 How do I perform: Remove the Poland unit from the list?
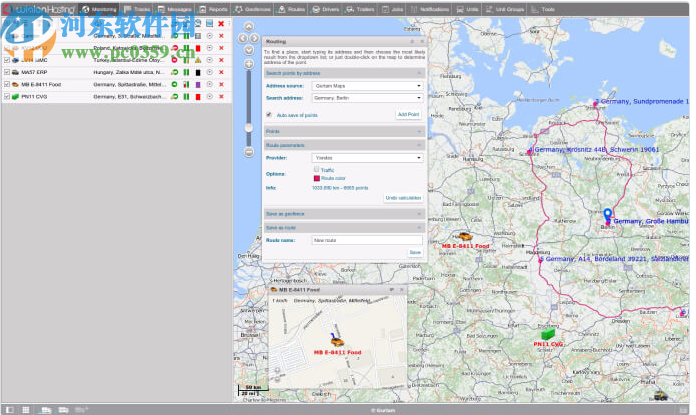point(221,47)
